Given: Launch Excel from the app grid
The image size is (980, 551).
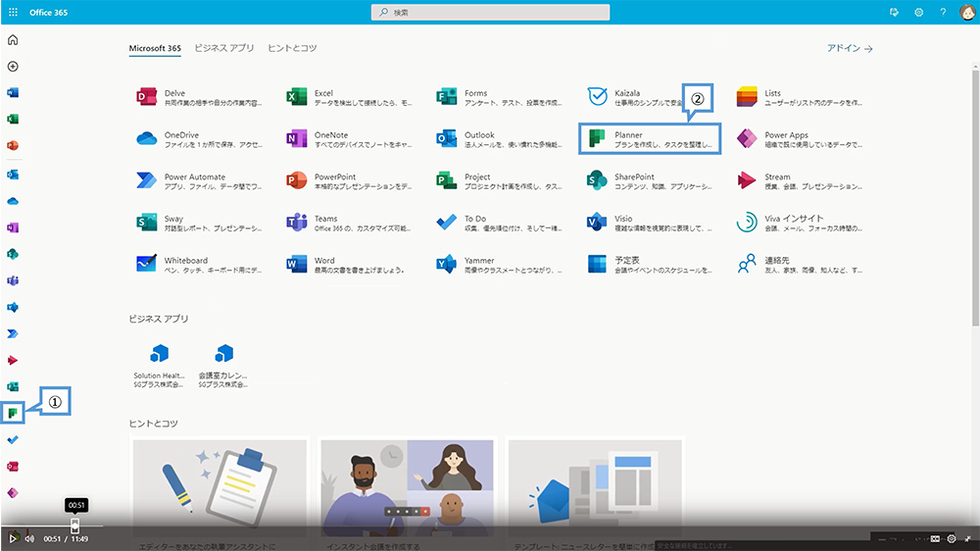Looking at the screenshot, I should pos(349,97).
